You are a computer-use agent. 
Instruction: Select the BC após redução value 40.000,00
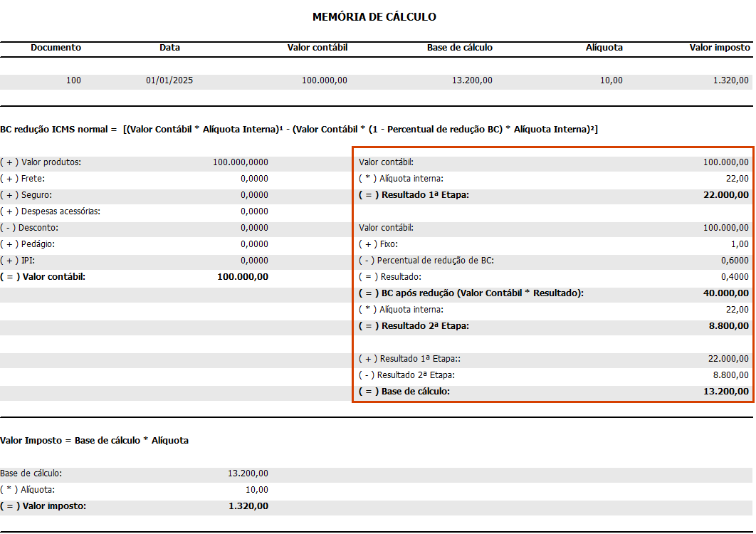[x=725, y=293]
